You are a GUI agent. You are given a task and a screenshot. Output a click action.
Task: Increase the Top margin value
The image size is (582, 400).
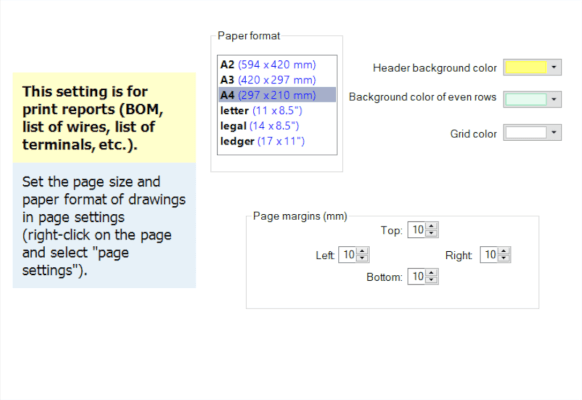[x=431, y=226]
